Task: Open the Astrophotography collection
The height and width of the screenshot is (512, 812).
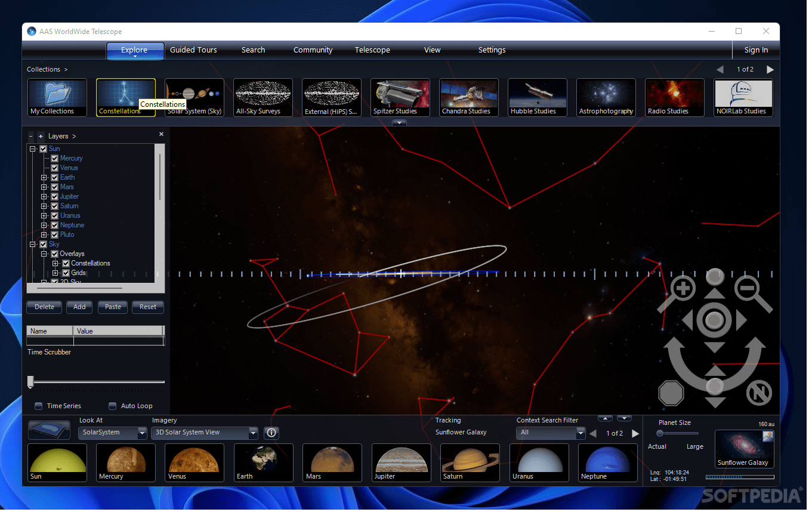Action: tap(606, 98)
